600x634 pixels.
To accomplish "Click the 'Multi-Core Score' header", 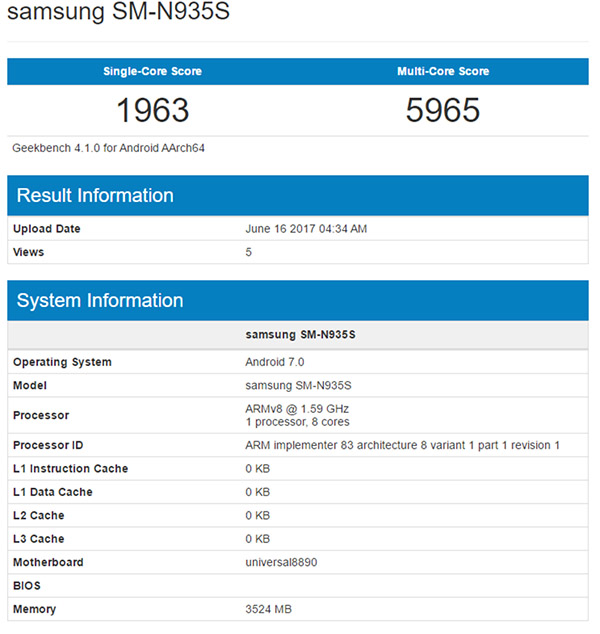I will pyautogui.click(x=443, y=72).
